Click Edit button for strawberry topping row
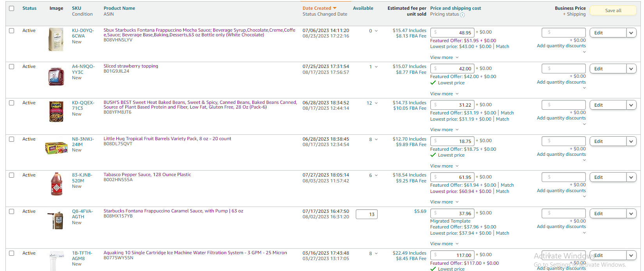This screenshot has height=271, width=644. point(608,69)
